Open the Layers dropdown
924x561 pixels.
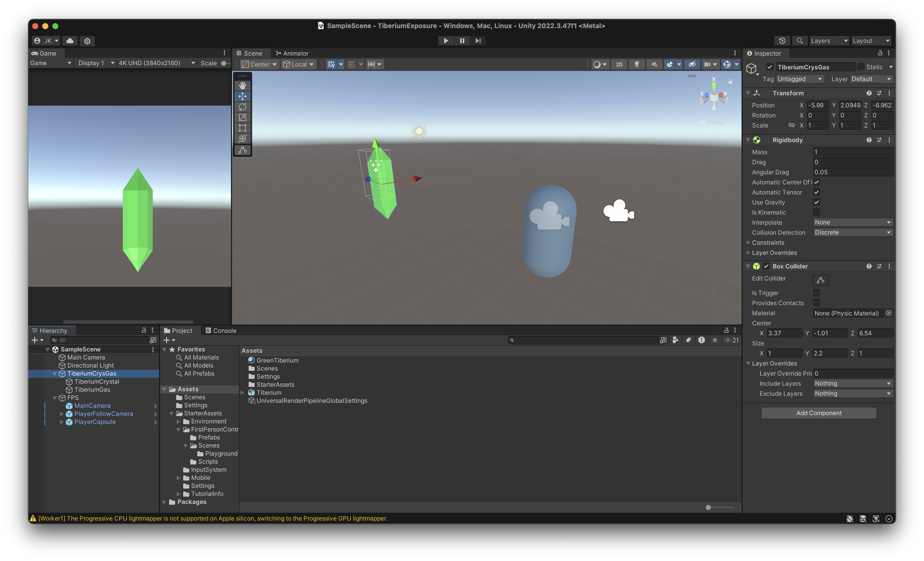point(828,41)
